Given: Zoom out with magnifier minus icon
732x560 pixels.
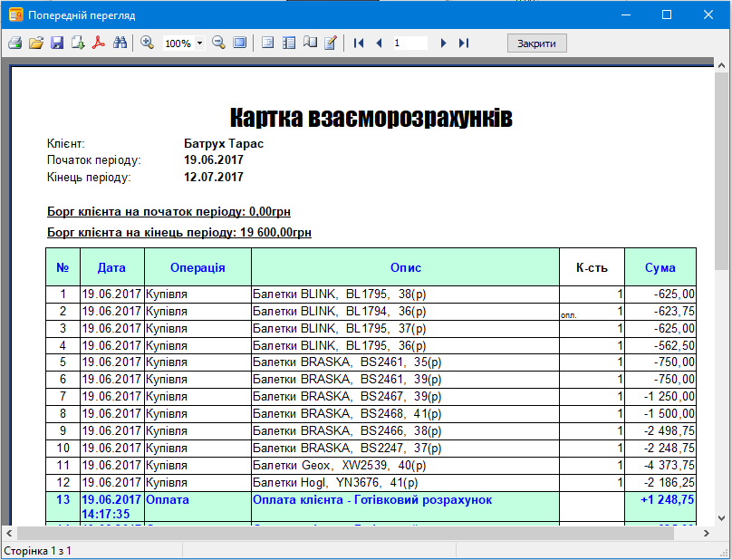Looking at the screenshot, I should 218,43.
